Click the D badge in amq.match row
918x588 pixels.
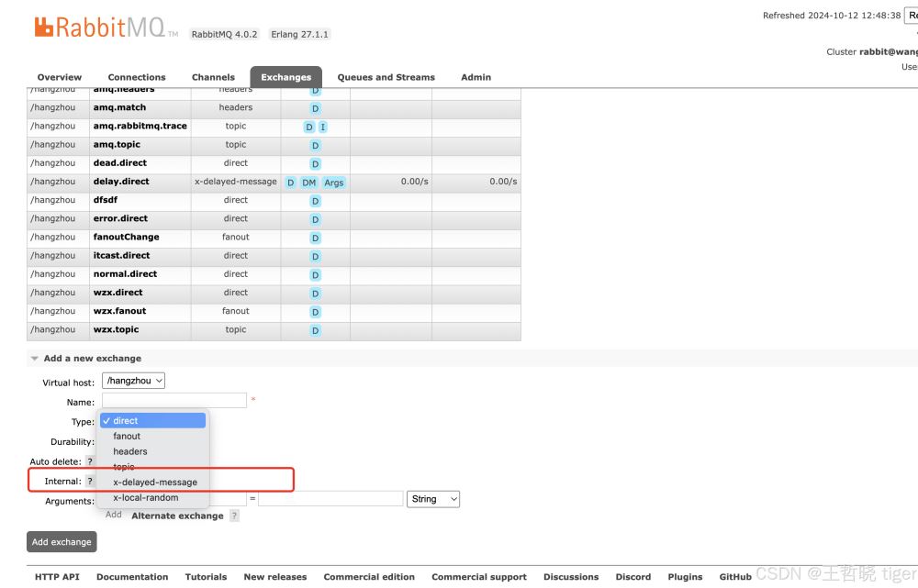(315, 108)
